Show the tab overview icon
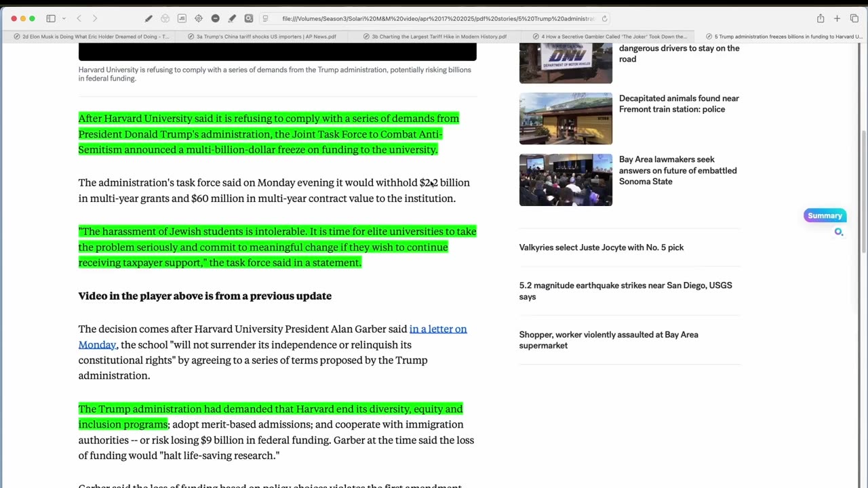The image size is (868, 488). [854, 18]
